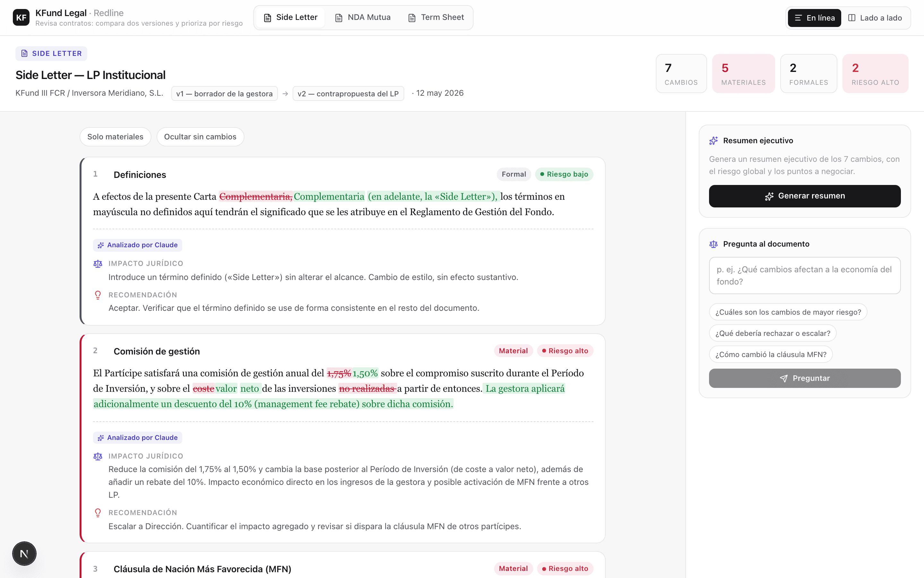
Task: Open the Next.js dev tools N badge
Action: tap(24, 554)
